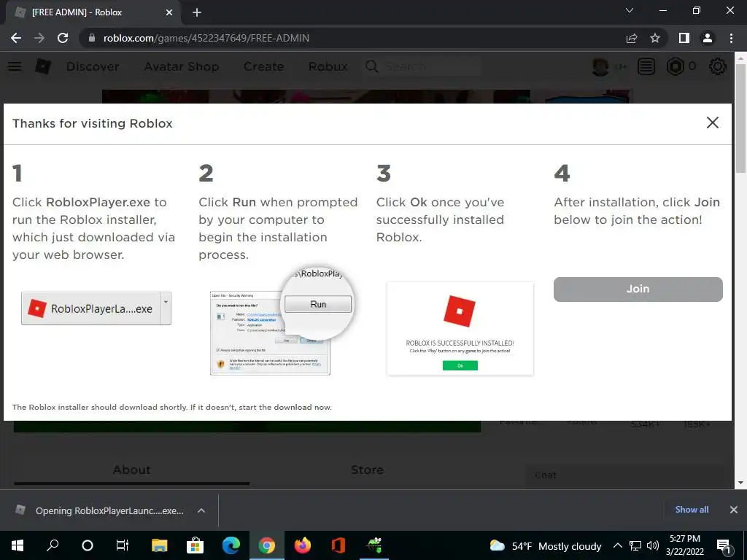Switch to the Store tab
This screenshot has height=560, width=747.
coord(367,470)
